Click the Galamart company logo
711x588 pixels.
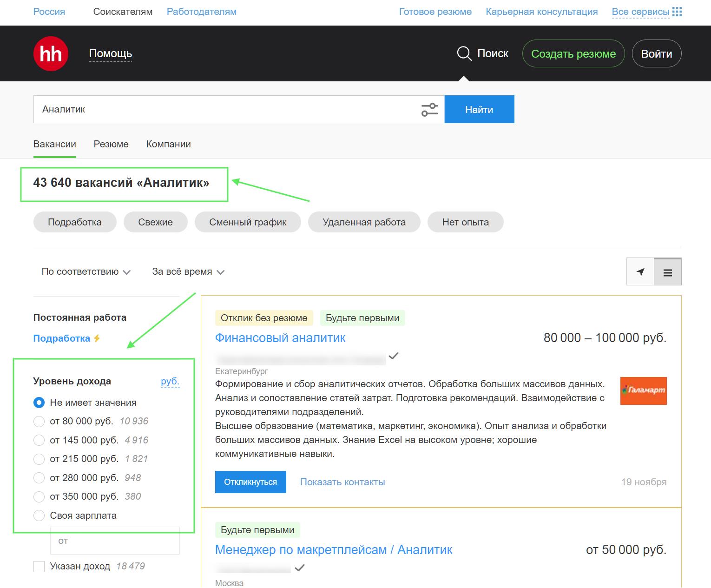643,391
